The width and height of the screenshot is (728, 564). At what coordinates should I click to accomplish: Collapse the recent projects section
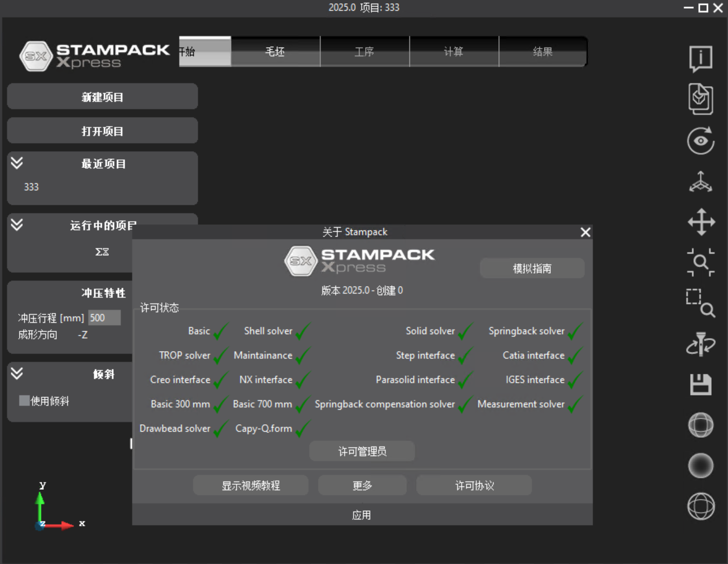pyautogui.click(x=17, y=163)
